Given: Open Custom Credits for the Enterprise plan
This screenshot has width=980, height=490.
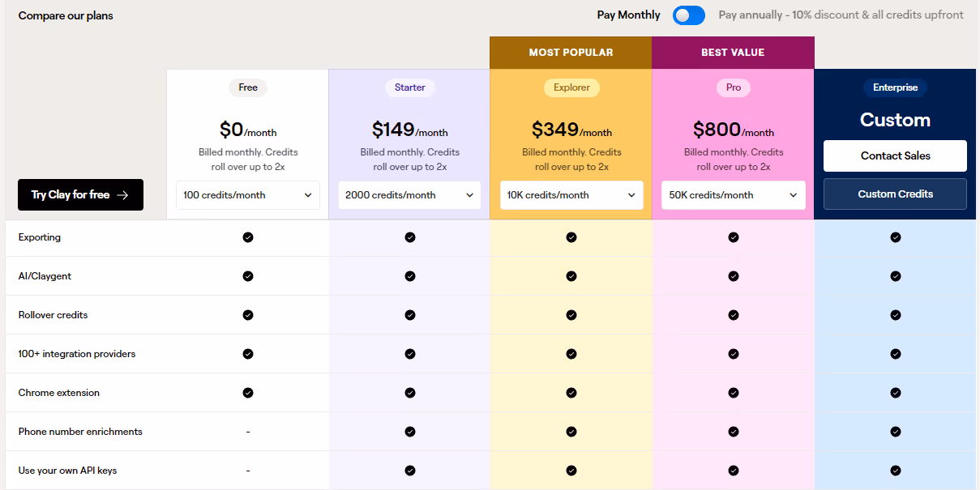Looking at the screenshot, I should tap(895, 194).
